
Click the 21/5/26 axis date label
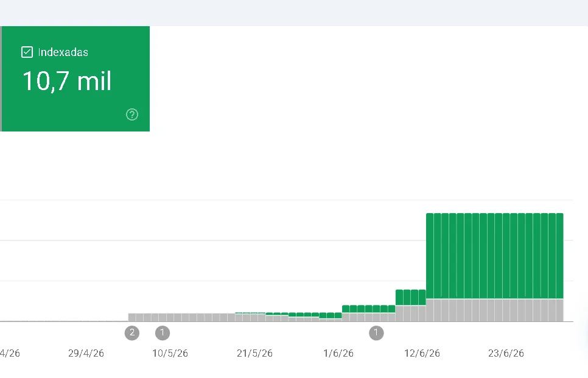(x=254, y=353)
